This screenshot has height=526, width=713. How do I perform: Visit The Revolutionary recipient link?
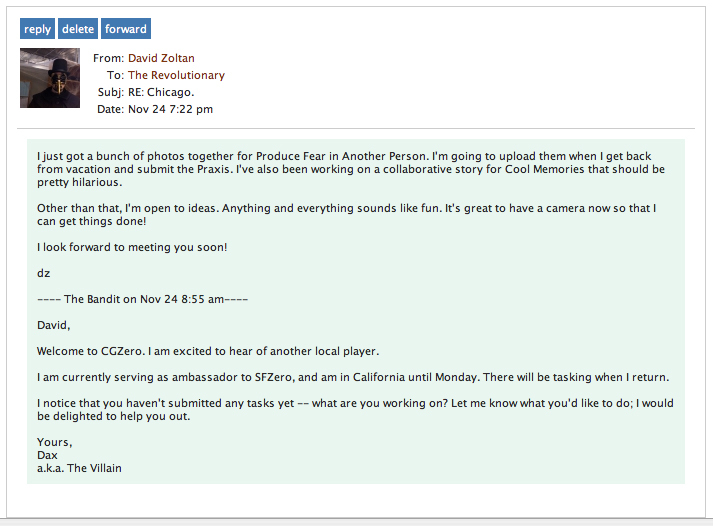coord(176,75)
